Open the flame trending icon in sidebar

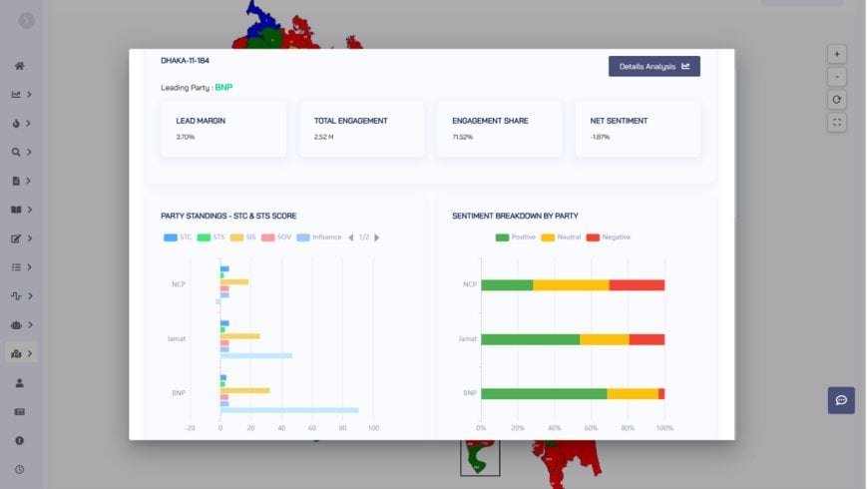coord(17,124)
